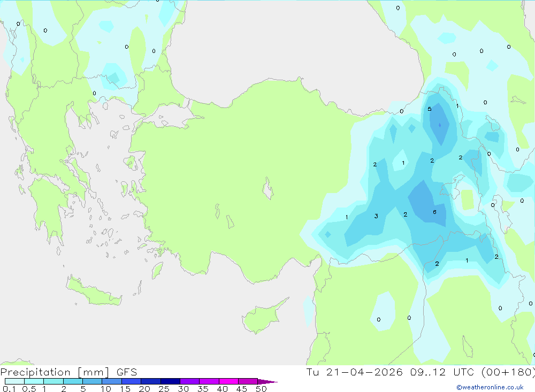Pick the legend swatch between 10 and 15
Screen dimensions: 535x392
(x=112, y=381)
